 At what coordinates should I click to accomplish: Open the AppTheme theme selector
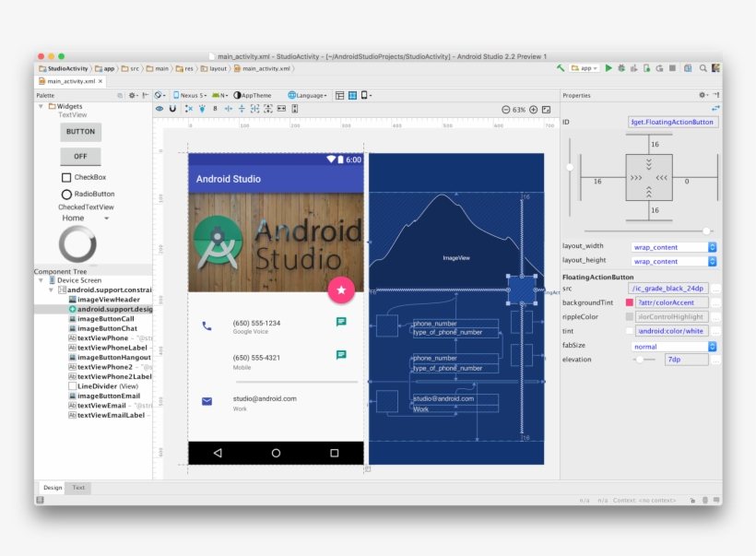point(255,94)
